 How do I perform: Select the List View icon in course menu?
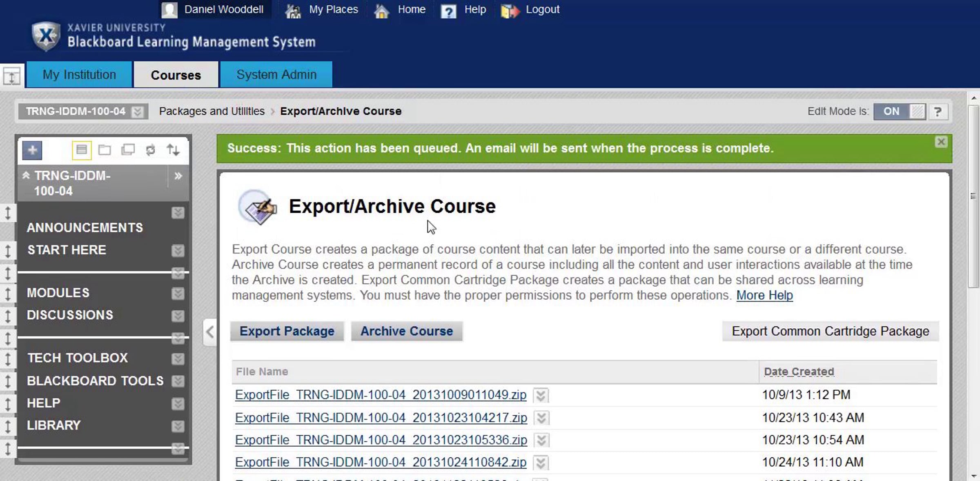pyautogui.click(x=82, y=150)
